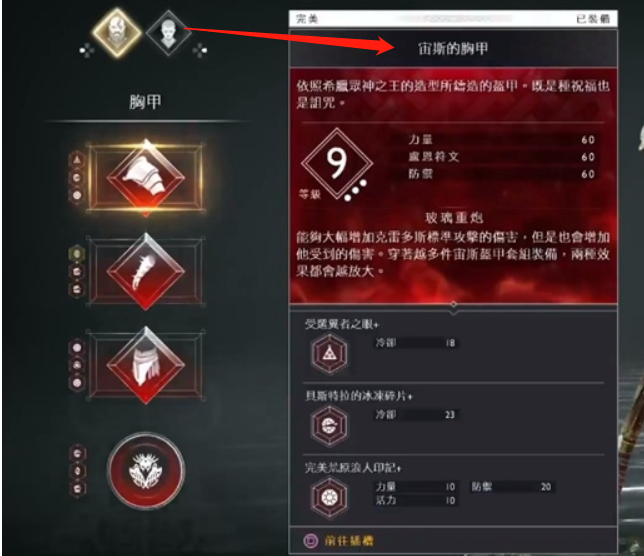Select top socket beside wrist armor
Image resolution: width=644 pixels, height=556 pixels.
(77, 254)
